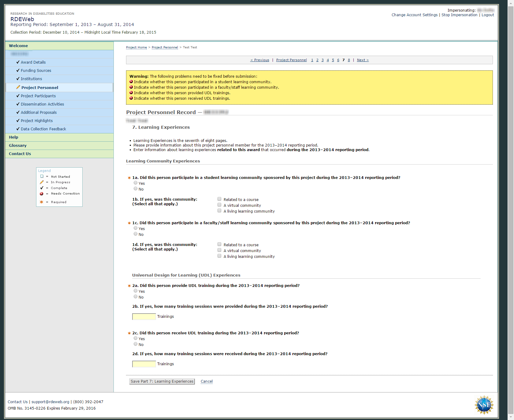Select Yes for question 1a student community
Screen dimensions: 514x420
pyautogui.click(x=136, y=183)
